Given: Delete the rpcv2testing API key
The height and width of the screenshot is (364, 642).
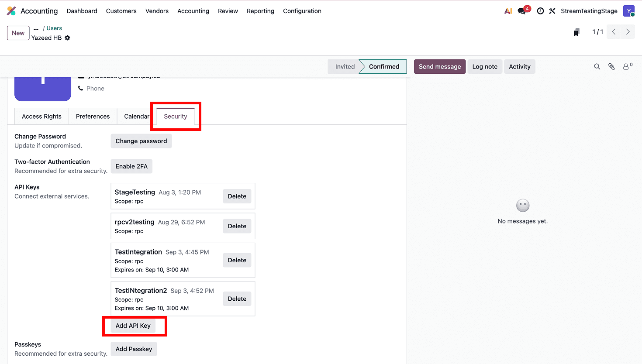Looking at the screenshot, I should tap(237, 226).
